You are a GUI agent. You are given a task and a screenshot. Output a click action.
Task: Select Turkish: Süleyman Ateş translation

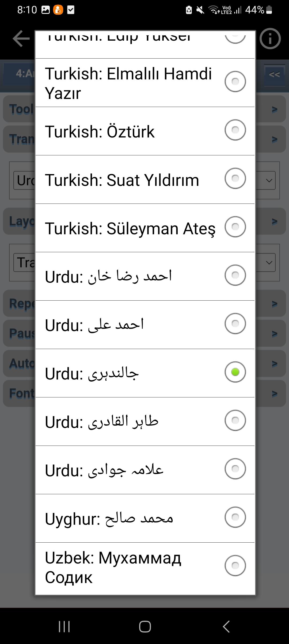pos(145,228)
